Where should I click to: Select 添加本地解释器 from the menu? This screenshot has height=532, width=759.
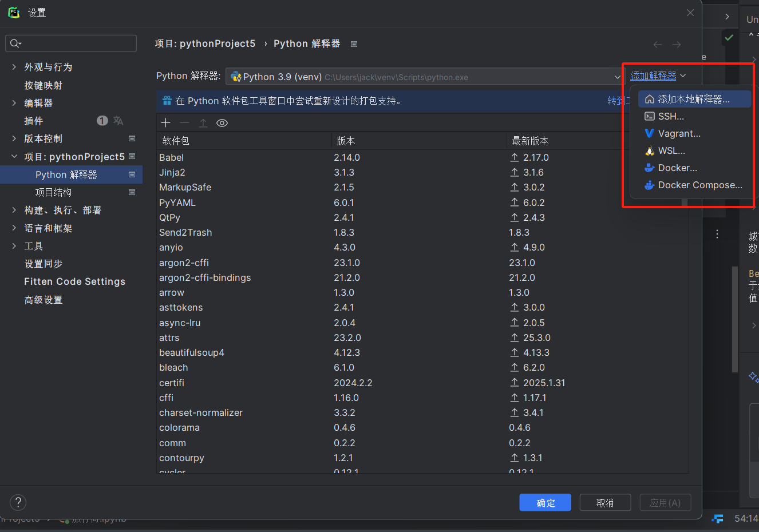[694, 99]
